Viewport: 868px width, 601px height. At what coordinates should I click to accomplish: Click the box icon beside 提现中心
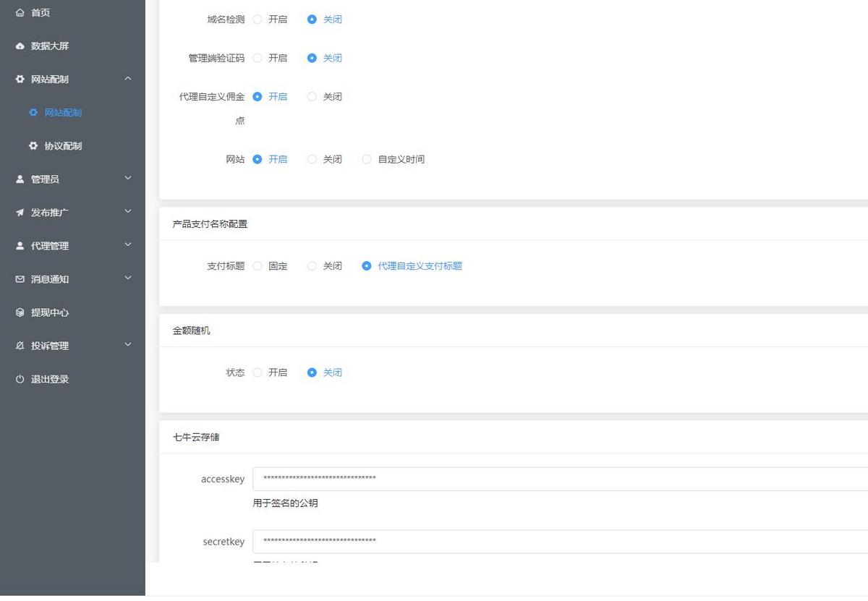[20, 312]
